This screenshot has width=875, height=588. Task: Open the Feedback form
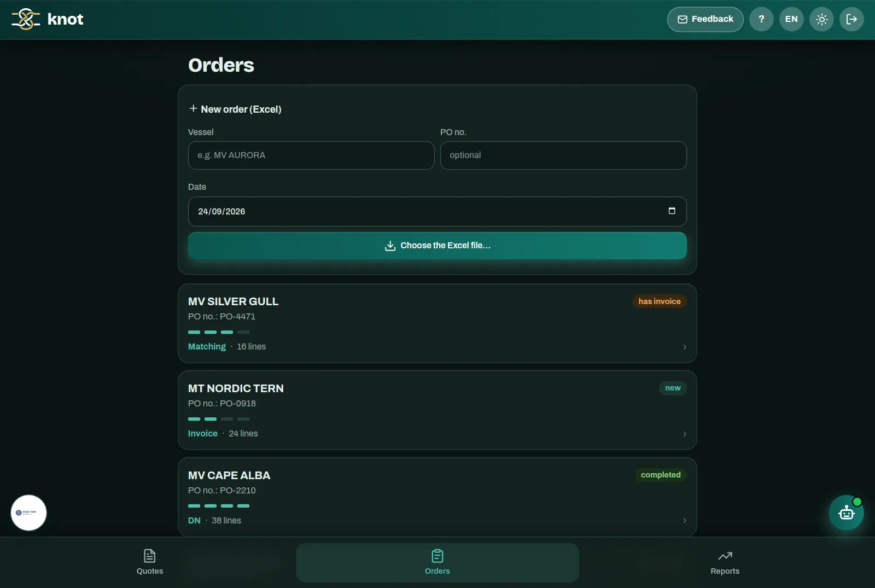705,19
